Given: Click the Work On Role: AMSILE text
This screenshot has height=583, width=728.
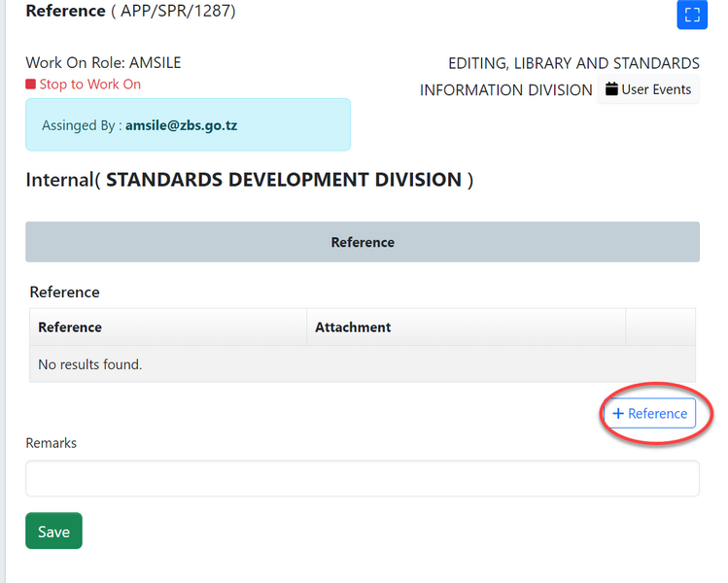Looking at the screenshot, I should click(x=103, y=63).
